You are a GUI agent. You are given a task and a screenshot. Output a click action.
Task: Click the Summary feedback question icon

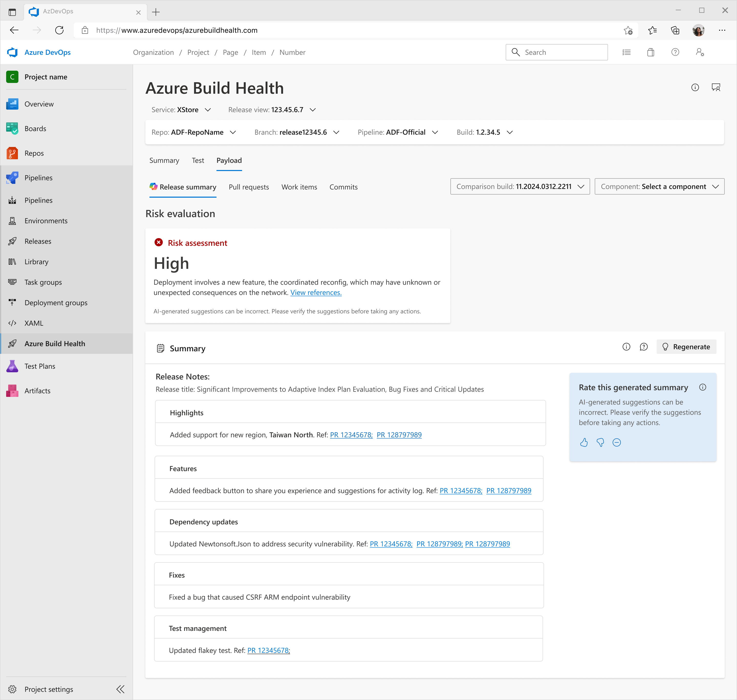point(644,347)
